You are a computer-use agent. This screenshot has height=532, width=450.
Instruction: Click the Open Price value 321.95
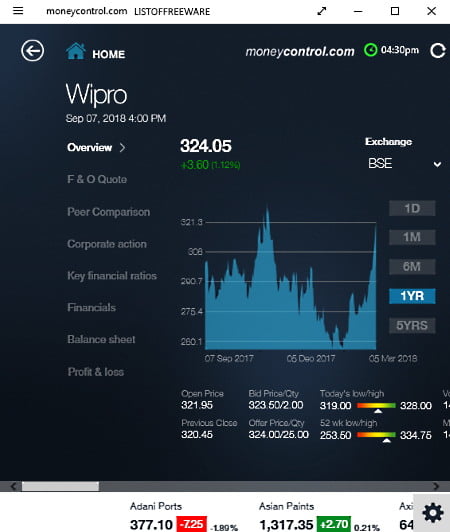(x=197, y=405)
